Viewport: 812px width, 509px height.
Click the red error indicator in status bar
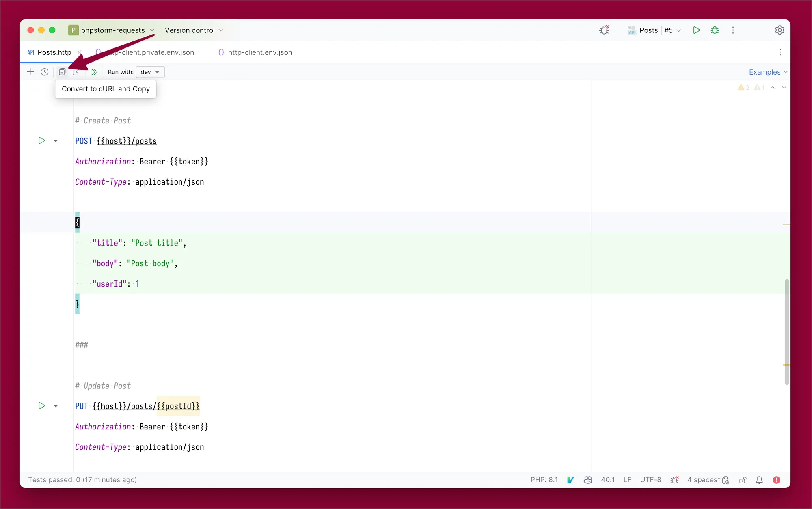[776, 480]
